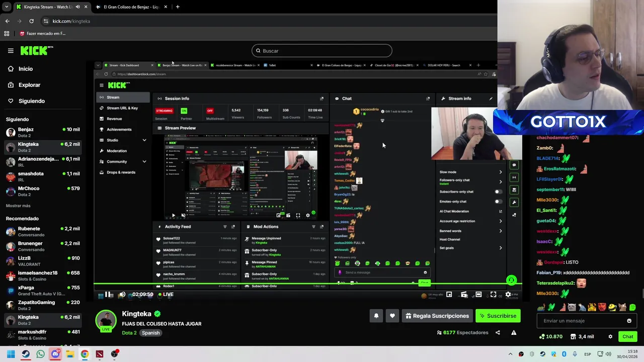Reload the browser page
The height and width of the screenshot is (362, 644).
(31, 21)
